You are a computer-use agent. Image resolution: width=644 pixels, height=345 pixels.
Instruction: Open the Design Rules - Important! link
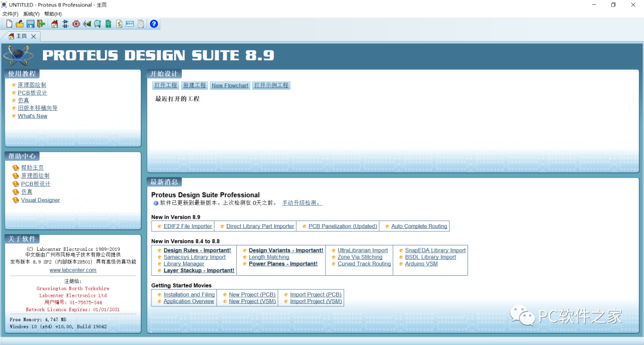197,250
